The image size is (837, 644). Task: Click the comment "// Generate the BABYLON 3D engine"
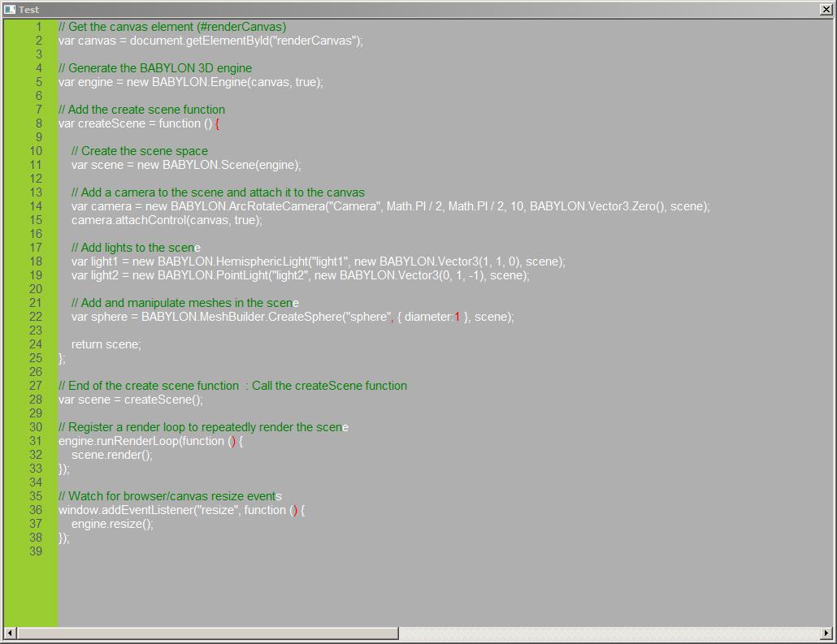pyautogui.click(x=154, y=68)
